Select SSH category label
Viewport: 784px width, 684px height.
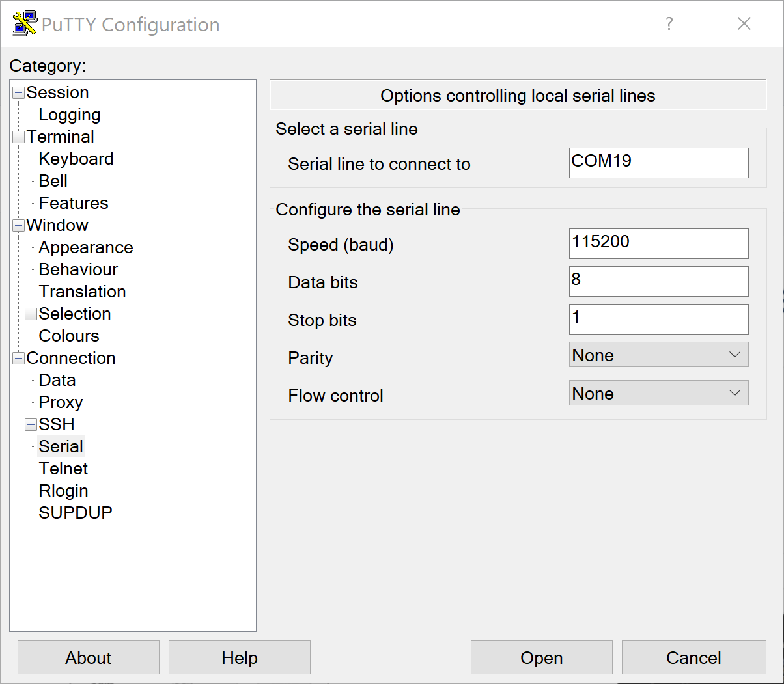point(57,424)
